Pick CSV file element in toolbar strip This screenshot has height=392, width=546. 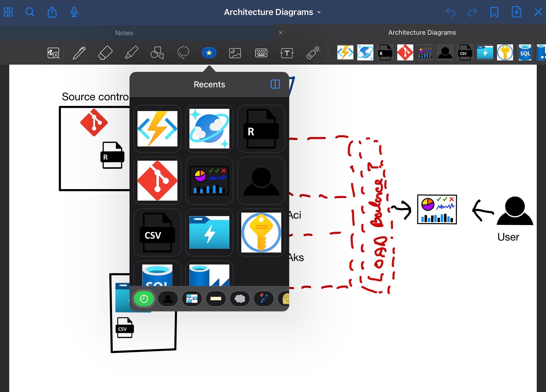click(x=465, y=52)
